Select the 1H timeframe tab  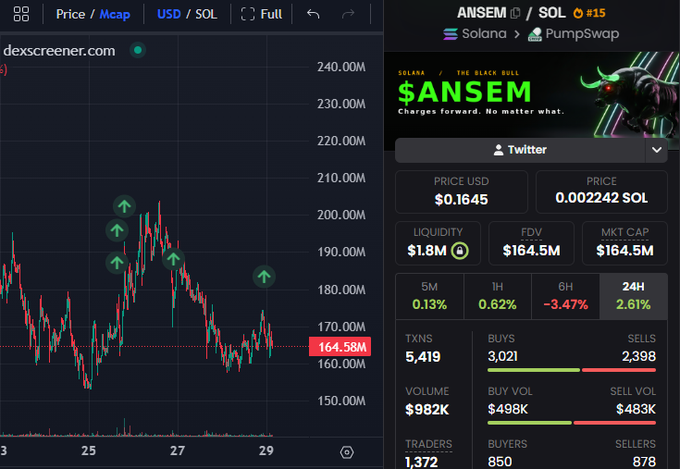pyautogui.click(x=497, y=296)
